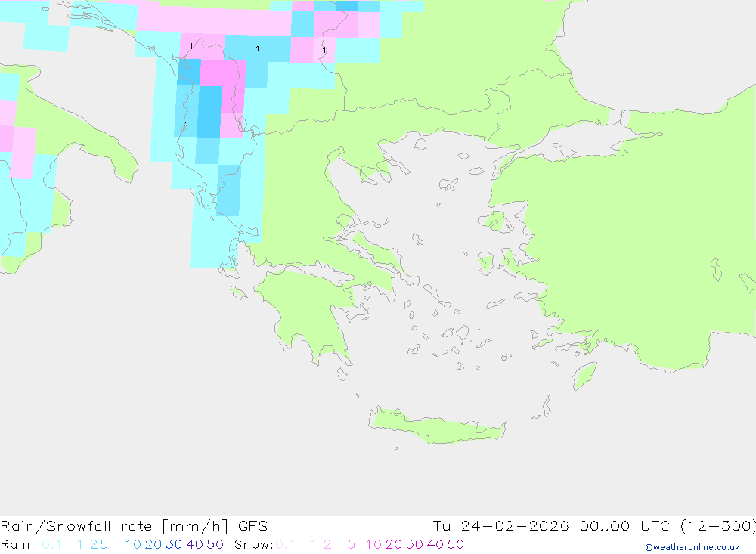Select the Snow 10 legend color value
This screenshot has width=756, height=554.
tap(373, 544)
